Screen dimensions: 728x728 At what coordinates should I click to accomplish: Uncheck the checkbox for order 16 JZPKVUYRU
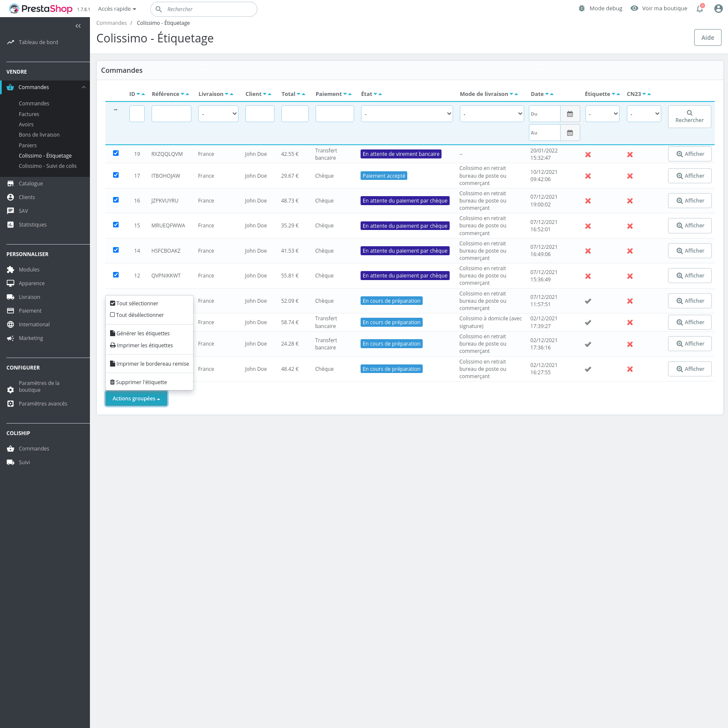point(116,200)
